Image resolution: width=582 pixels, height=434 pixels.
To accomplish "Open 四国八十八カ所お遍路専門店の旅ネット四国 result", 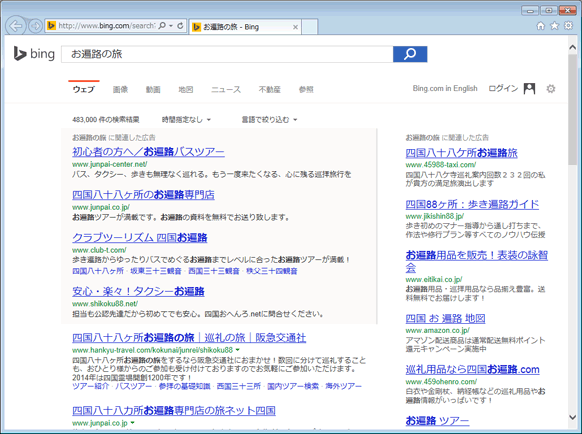I will tap(174, 411).
